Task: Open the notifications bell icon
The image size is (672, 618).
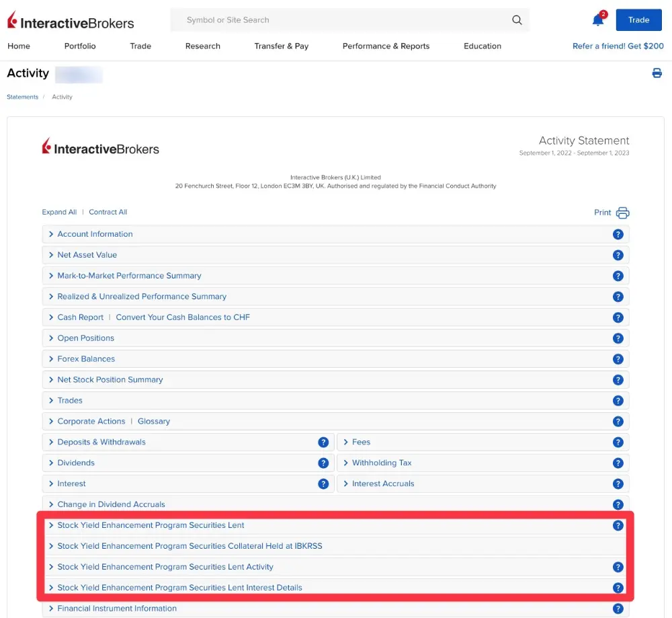Action: [598, 20]
